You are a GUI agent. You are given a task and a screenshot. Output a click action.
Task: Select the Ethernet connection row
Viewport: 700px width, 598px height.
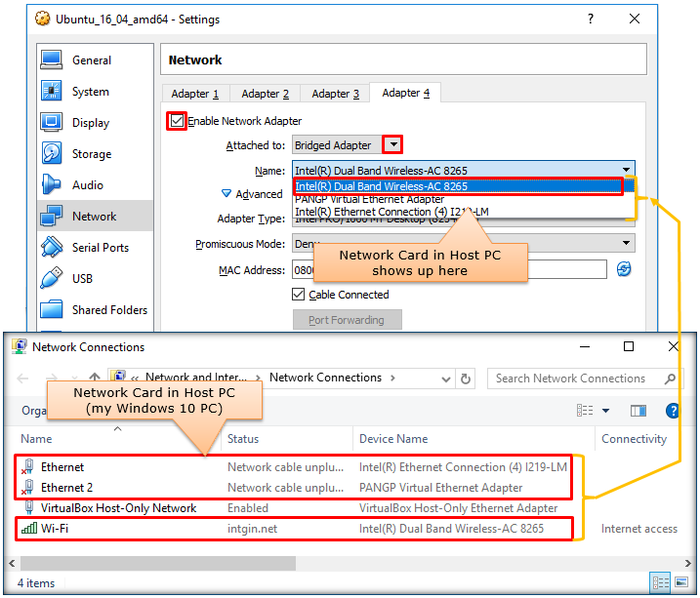tap(294, 467)
